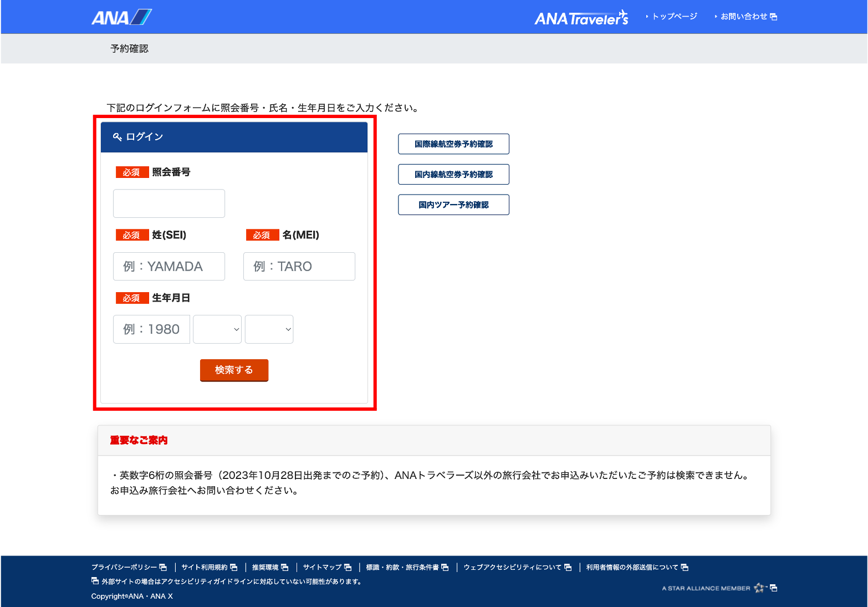Open the birth day dropdown
The width and height of the screenshot is (868, 607).
(x=269, y=329)
